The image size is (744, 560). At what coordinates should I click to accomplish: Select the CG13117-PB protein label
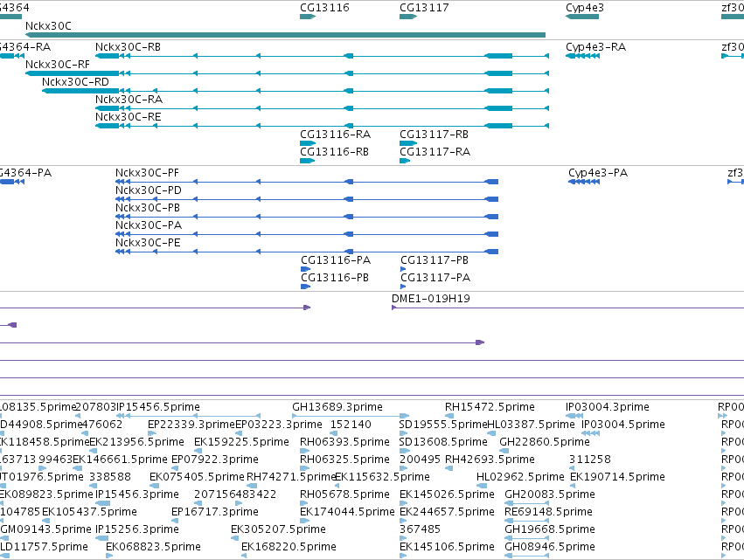click(435, 260)
